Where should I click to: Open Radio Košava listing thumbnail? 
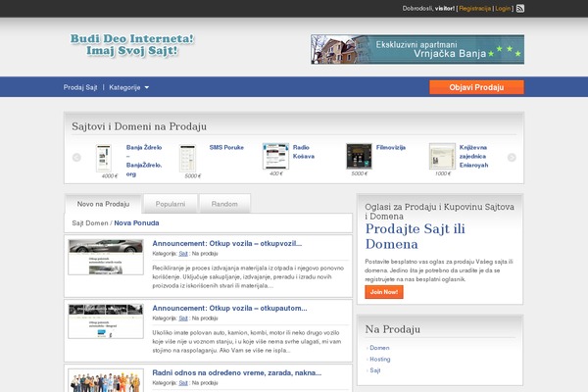[x=275, y=156]
